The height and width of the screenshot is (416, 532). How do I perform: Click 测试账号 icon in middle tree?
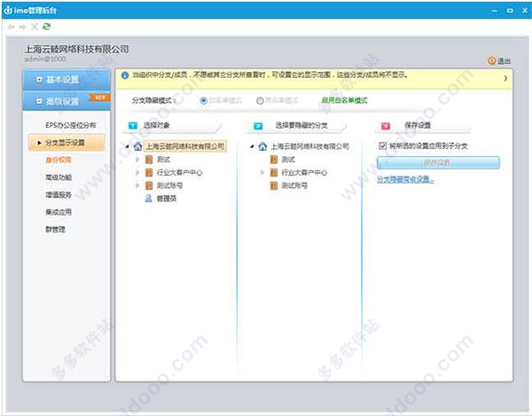[x=274, y=185]
